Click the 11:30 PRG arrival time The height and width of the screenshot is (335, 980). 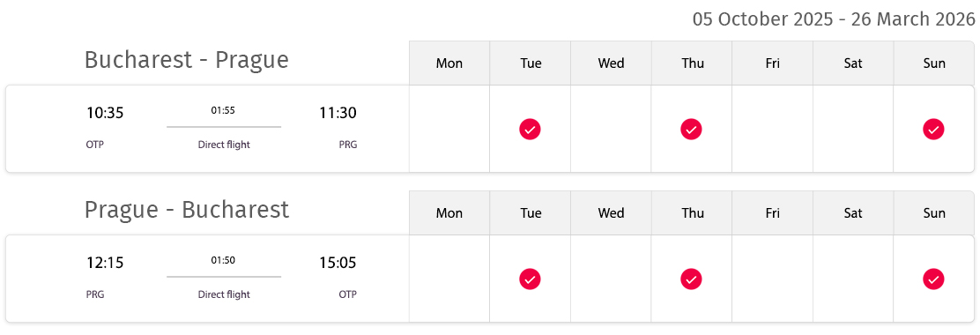click(338, 113)
